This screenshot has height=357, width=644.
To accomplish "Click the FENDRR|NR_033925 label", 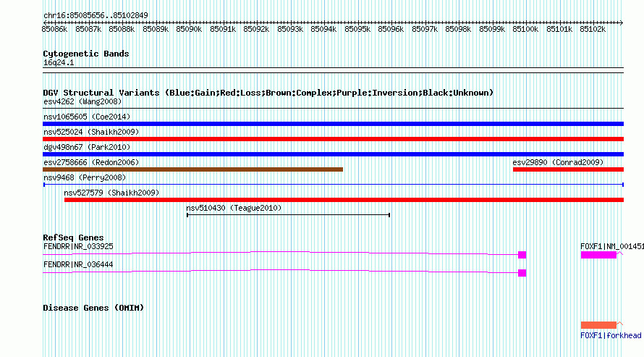I will [x=78, y=246].
